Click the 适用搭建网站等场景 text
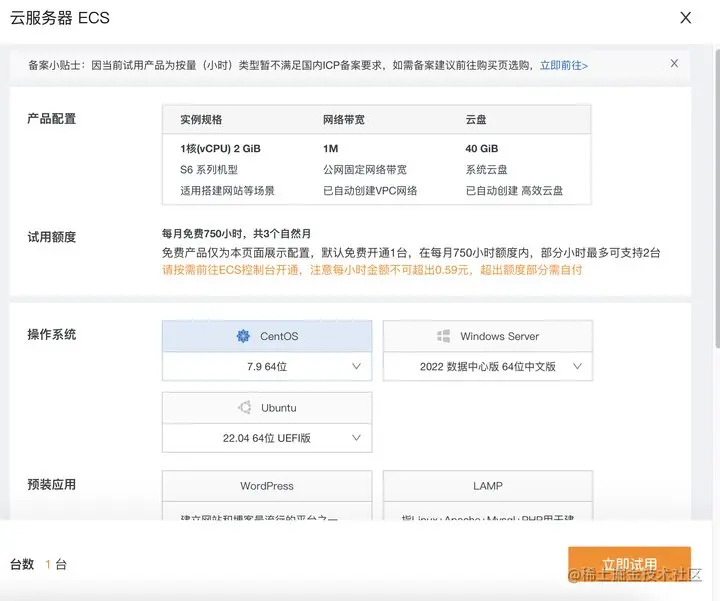The height and width of the screenshot is (601, 720). click(x=227, y=191)
